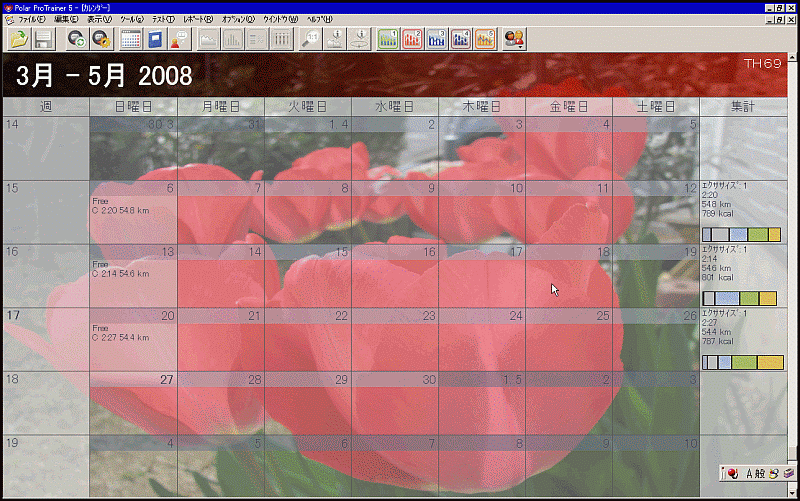Click the week 17 summary intensity color bar
Viewport: 800px width, 501px height.
coord(743,362)
